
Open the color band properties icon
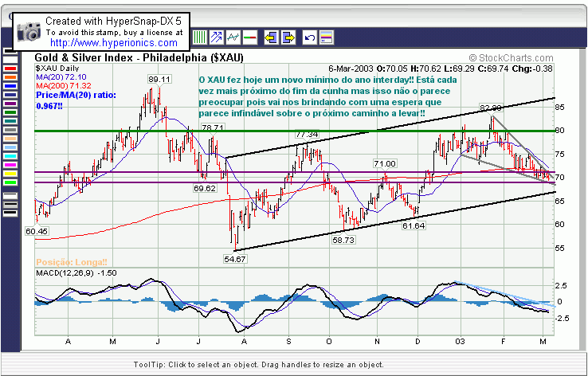327,37
